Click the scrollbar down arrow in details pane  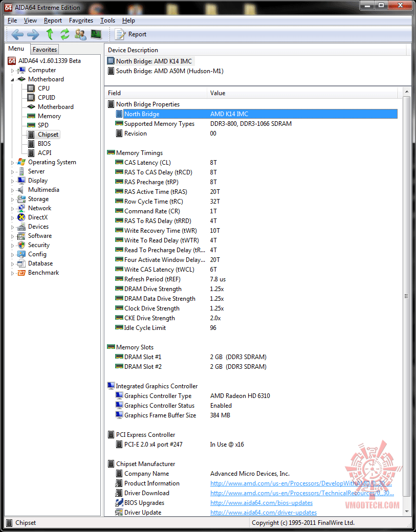pyautogui.click(x=406, y=512)
